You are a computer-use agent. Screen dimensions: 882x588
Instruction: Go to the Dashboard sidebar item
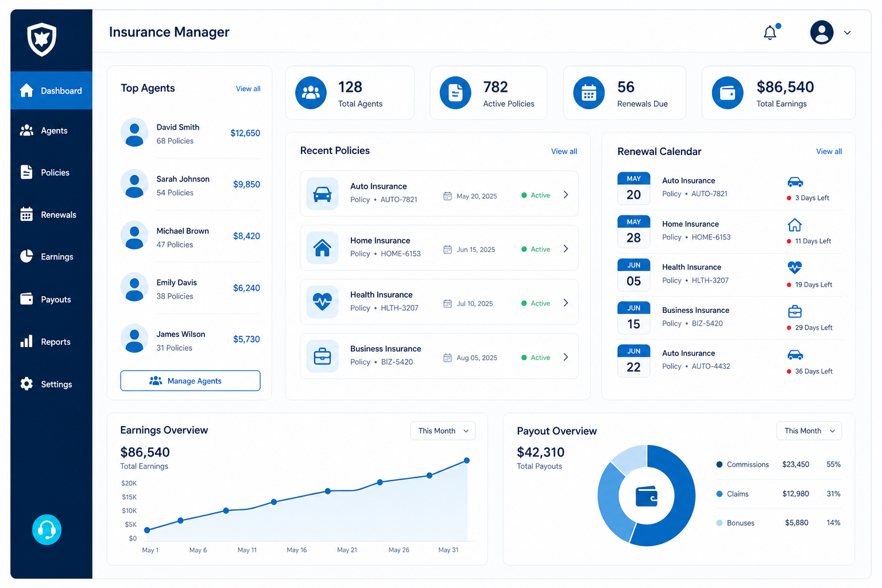pos(51,91)
